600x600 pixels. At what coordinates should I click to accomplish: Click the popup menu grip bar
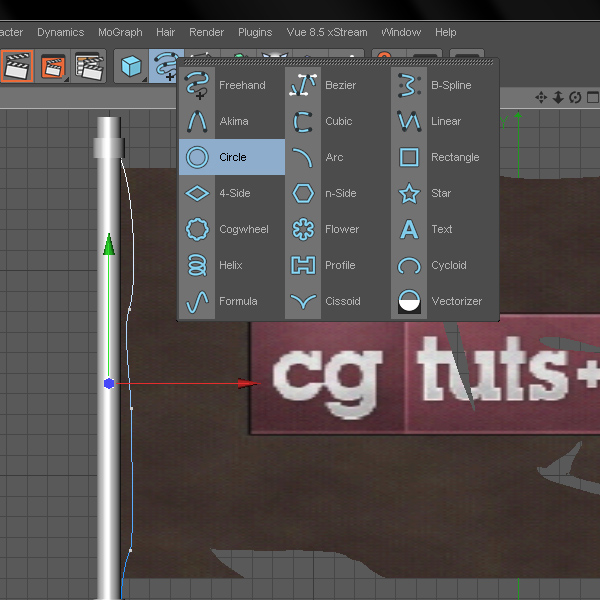tap(339, 62)
